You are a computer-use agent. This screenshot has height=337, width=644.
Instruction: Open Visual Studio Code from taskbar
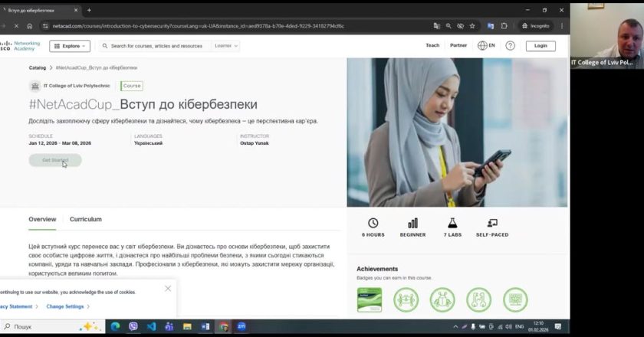point(151,326)
